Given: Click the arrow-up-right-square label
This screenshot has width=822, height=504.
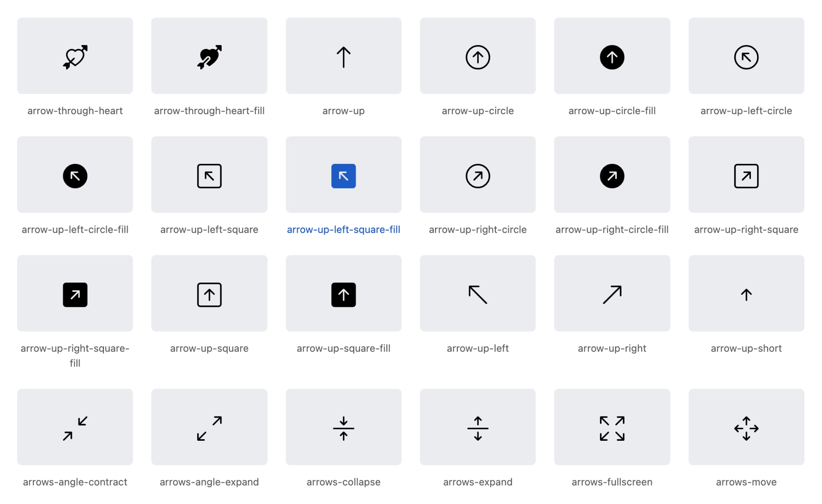Looking at the screenshot, I should pos(746,230).
